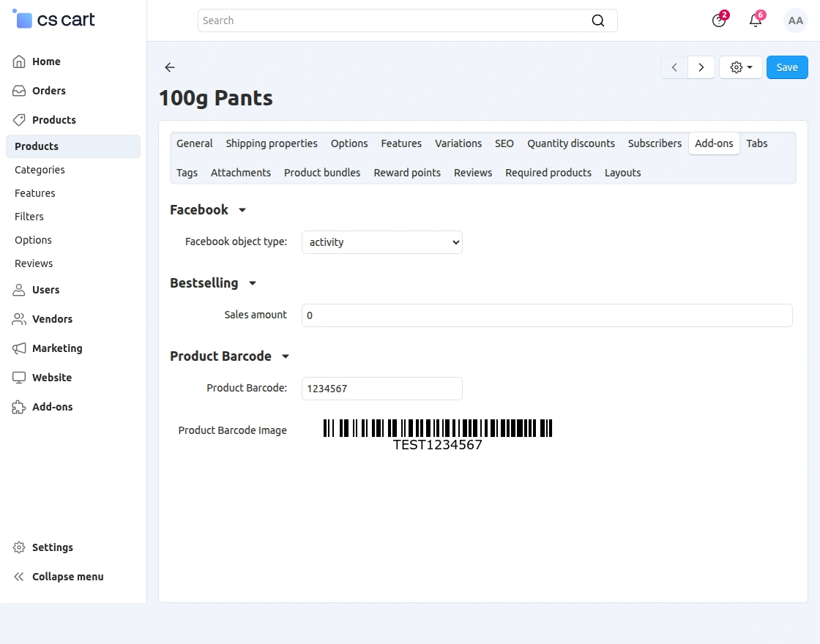Viewport: 820px width, 644px height.
Task: Switch to the Tabs tab
Action: click(x=757, y=143)
